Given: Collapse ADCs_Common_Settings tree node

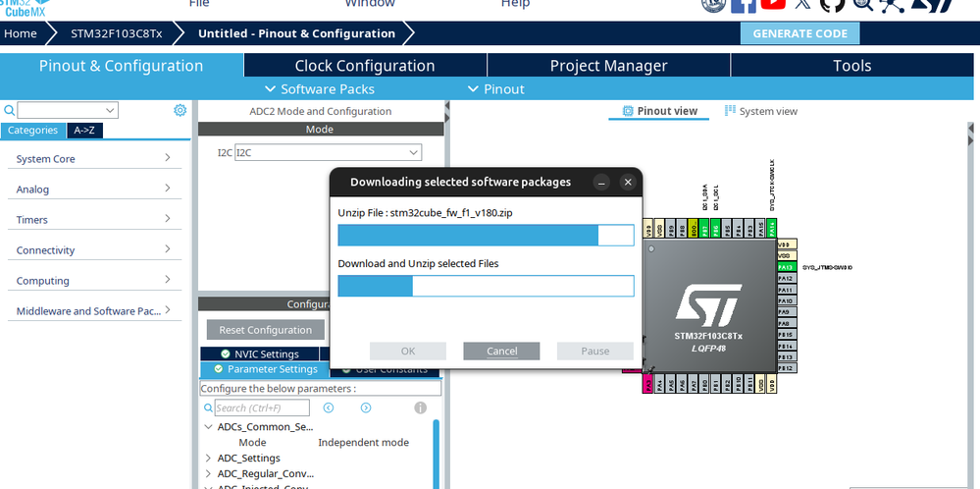Looking at the screenshot, I should (209, 427).
